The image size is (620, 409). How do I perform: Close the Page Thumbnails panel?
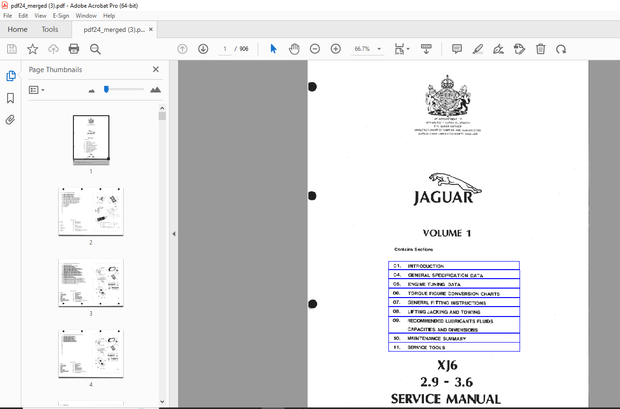point(156,69)
